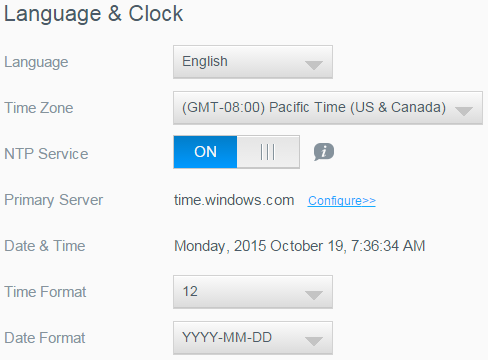This screenshot has height=360, width=488.
Task: Open the YYYY-MM-DD date format dropdown
Action: click(x=253, y=338)
